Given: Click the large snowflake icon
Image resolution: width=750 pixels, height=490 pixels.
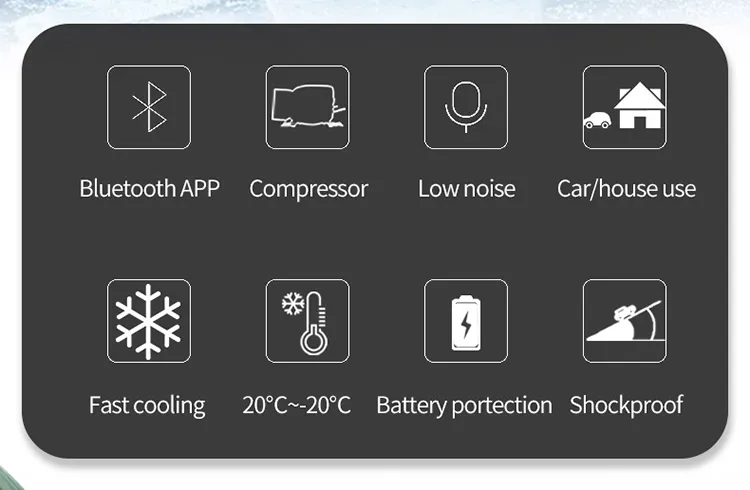Looking at the screenshot, I should [x=149, y=321].
